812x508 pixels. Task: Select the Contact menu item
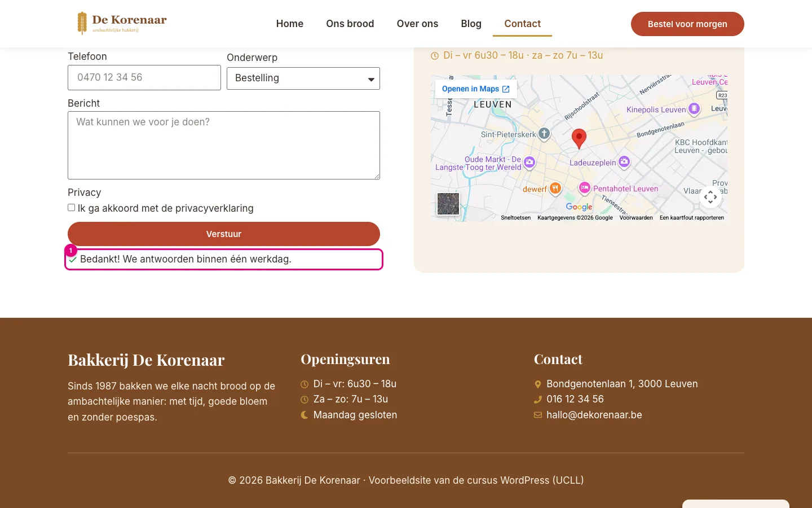[x=522, y=24]
